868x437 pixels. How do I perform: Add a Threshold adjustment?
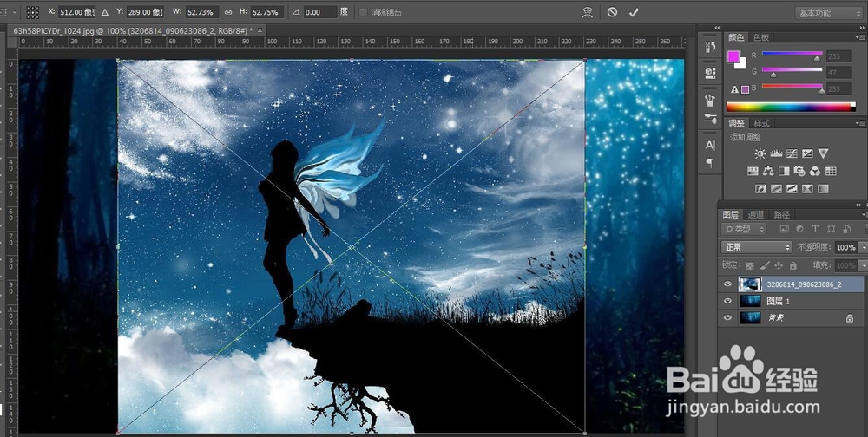pos(792,189)
